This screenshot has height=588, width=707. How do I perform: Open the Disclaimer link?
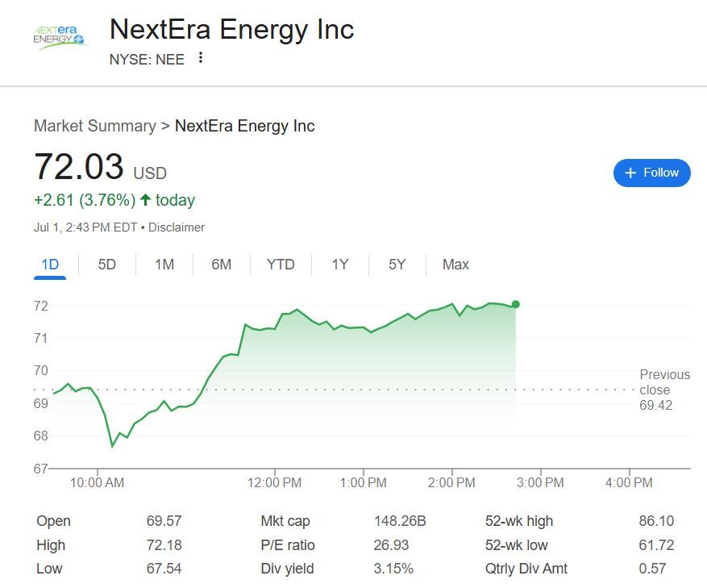[x=177, y=227]
